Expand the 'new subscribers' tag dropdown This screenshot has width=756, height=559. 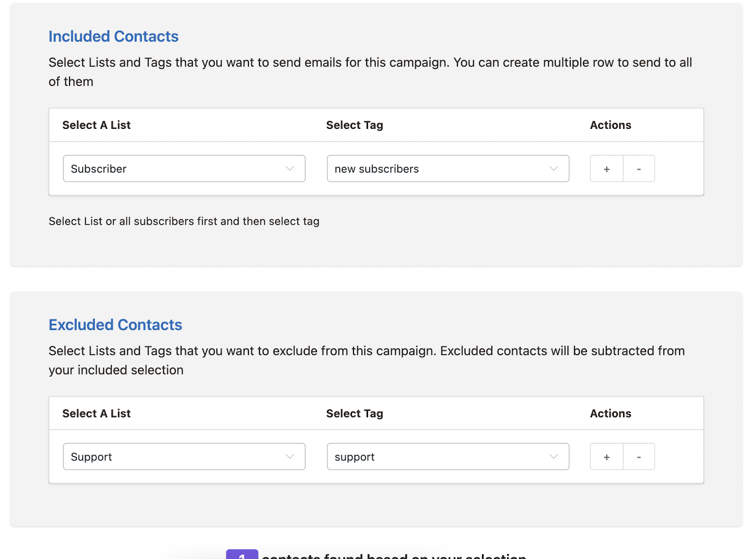[447, 169]
